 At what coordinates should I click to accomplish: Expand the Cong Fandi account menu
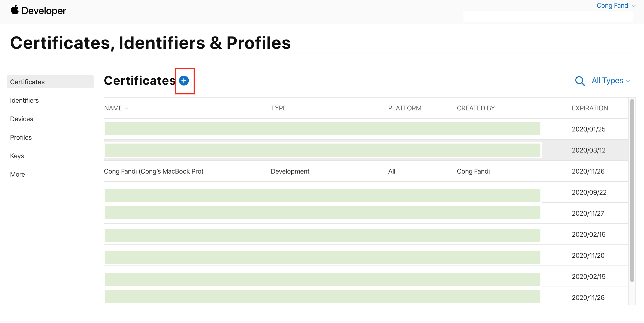tap(616, 5)
